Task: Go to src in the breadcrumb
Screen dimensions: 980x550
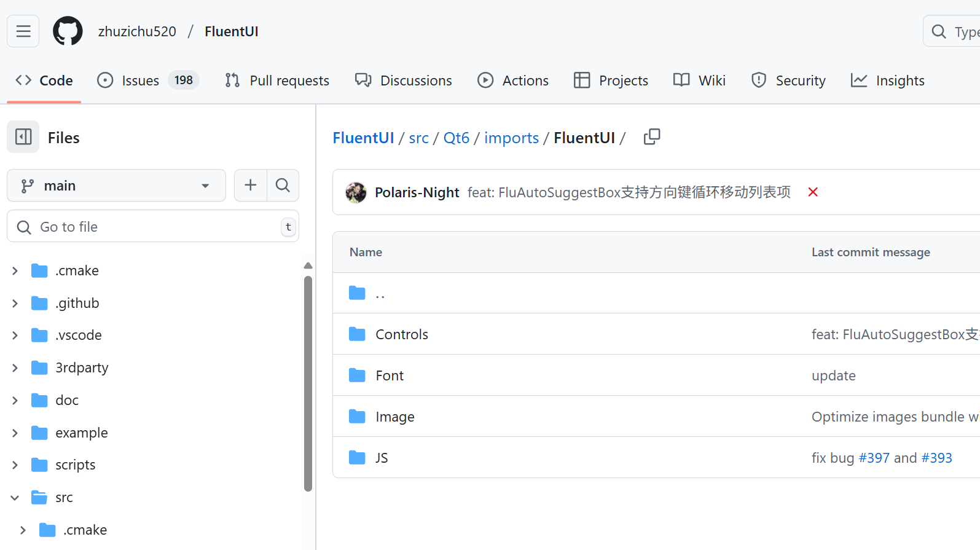Action: (x=419, y=138)
